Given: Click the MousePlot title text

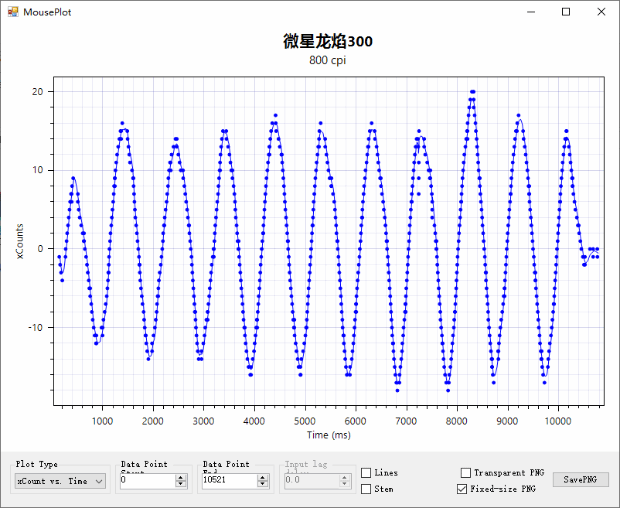Looking at the screenshot, I should pos(47,12).
